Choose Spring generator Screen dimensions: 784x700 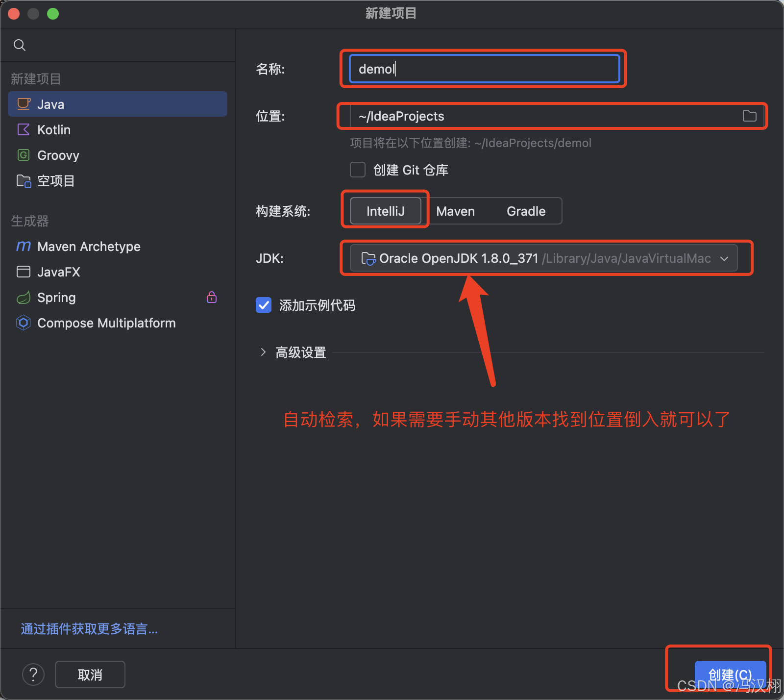(118, 297)
